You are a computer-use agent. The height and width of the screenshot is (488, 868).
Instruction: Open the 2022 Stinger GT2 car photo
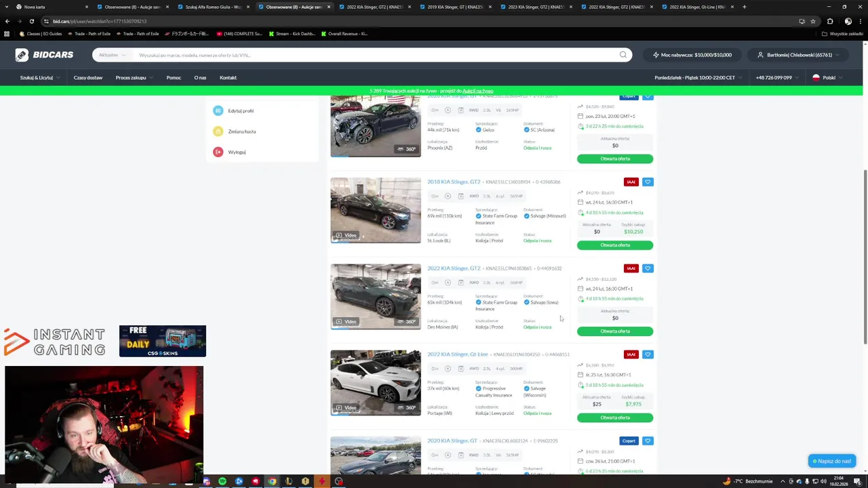coord(376,296)
